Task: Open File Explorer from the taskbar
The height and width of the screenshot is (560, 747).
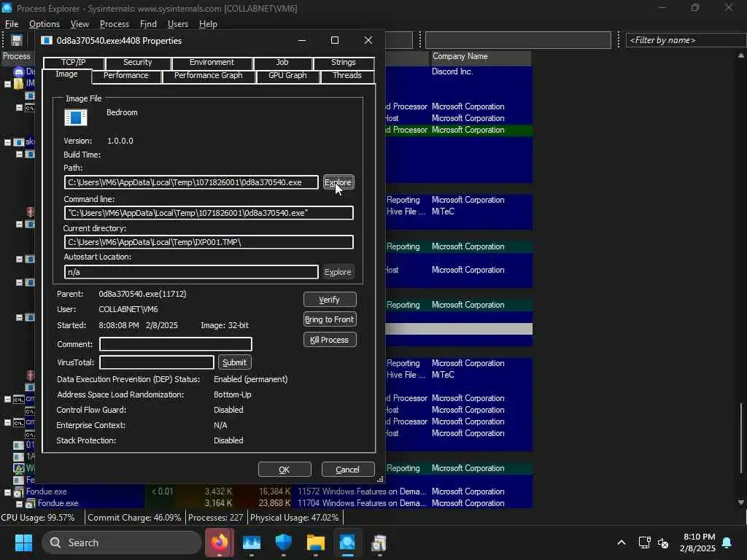Action: (315, 542)
